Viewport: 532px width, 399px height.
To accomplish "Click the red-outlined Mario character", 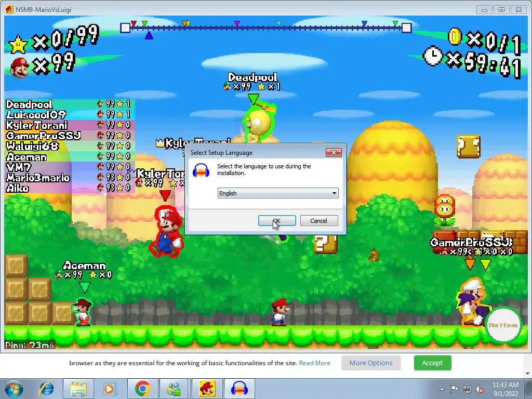I will coord(166,231).
